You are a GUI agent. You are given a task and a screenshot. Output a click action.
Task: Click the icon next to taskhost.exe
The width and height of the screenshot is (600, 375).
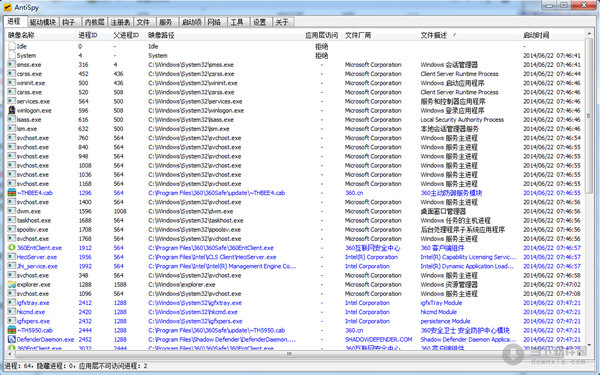tap(12, 220)
